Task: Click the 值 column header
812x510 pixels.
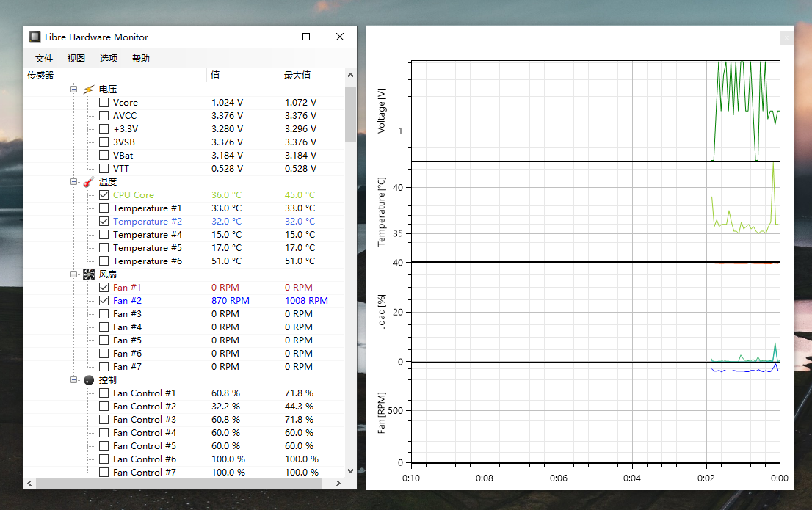Action: (244, 76)
